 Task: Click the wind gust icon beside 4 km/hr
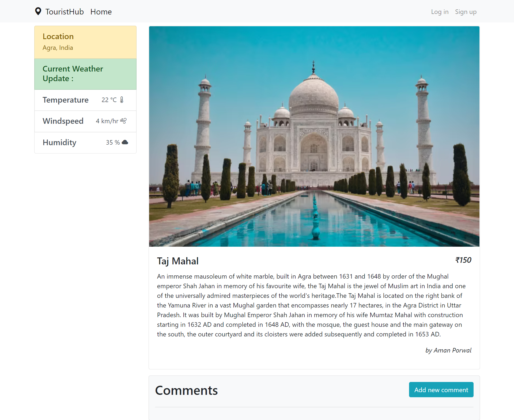pyautogui.click(x=123, y=121)
